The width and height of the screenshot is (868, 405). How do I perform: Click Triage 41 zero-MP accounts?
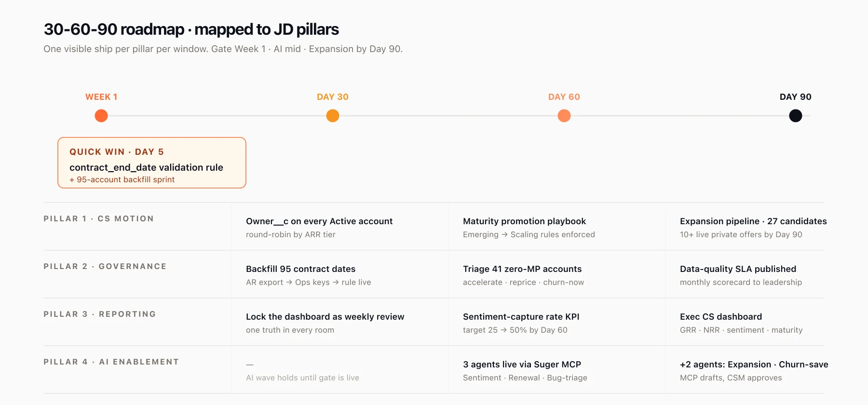coord(522,269)
